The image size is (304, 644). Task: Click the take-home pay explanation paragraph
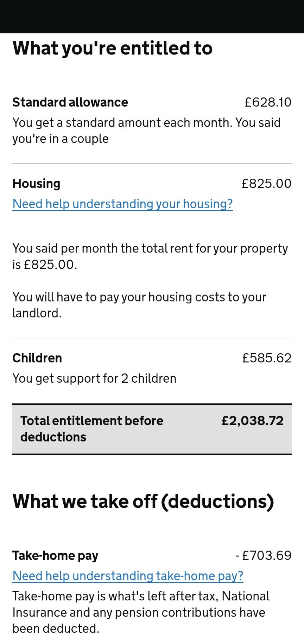[141, 612]
